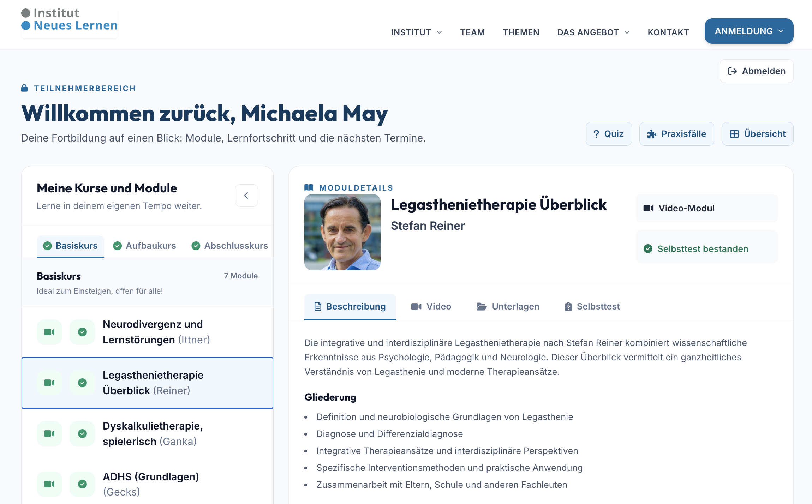Click the Abmelden logout button

(757, 71)
